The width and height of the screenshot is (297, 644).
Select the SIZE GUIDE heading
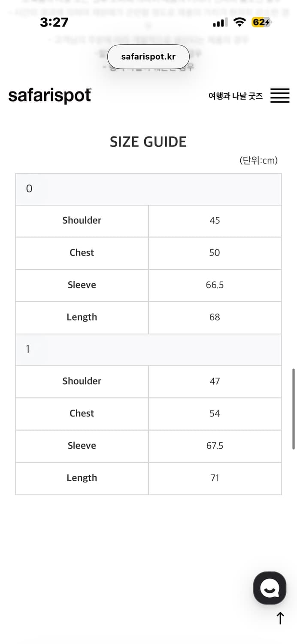point(148,142)
